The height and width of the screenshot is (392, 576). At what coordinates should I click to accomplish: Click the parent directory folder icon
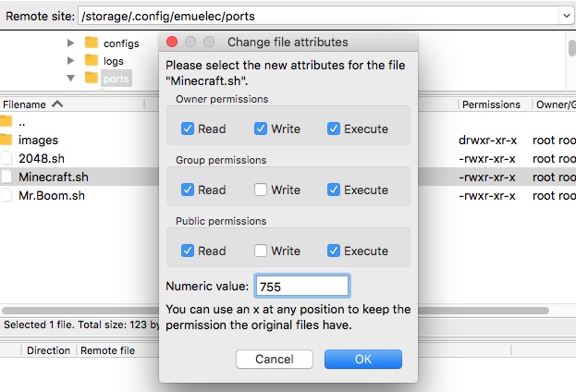6,121
